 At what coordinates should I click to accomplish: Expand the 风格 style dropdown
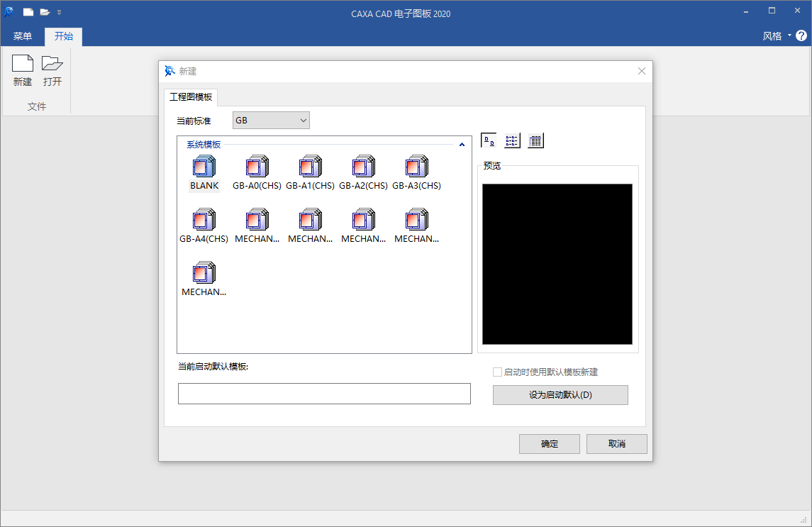(x=775, y=36)
